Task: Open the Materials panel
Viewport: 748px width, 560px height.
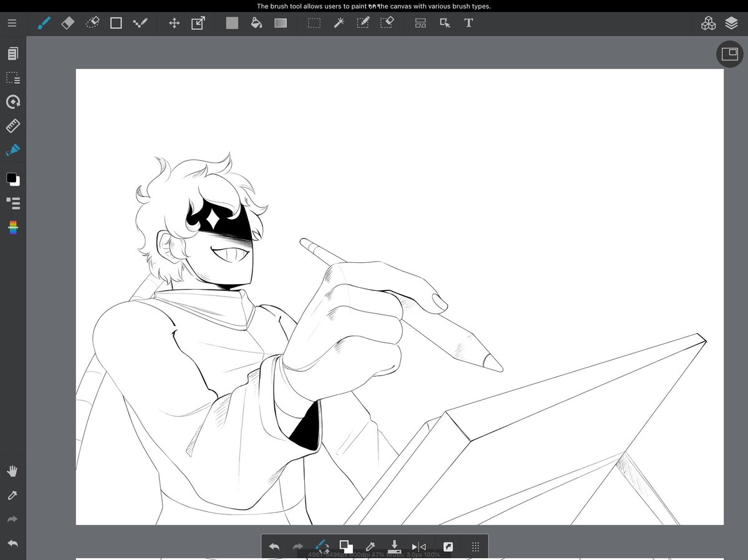Action: pos(707,23)
